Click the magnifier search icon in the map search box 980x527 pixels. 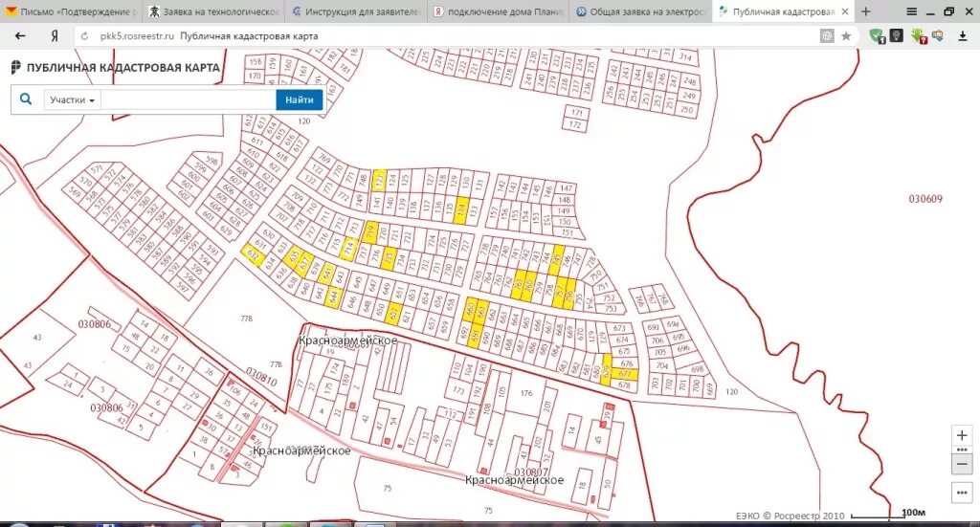(26, 99)
